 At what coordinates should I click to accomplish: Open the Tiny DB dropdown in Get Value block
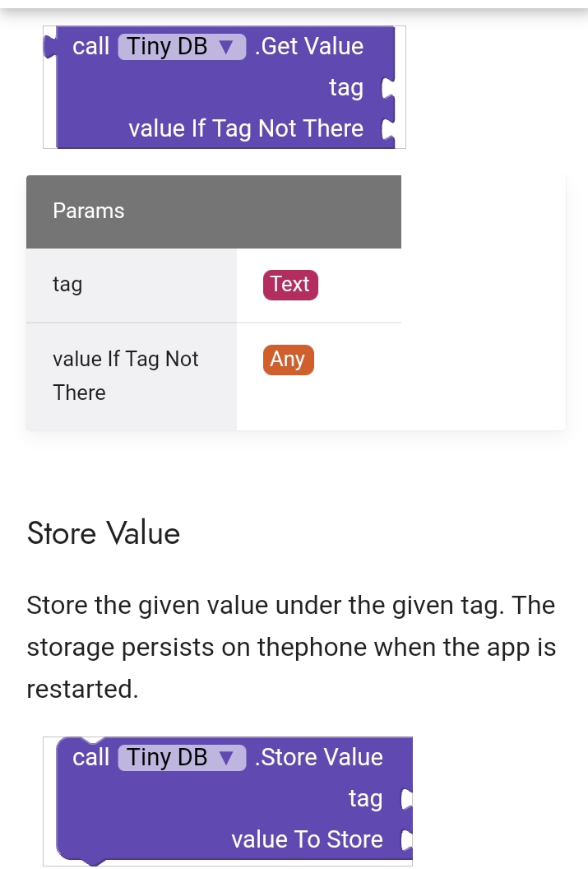pos(182,47)
